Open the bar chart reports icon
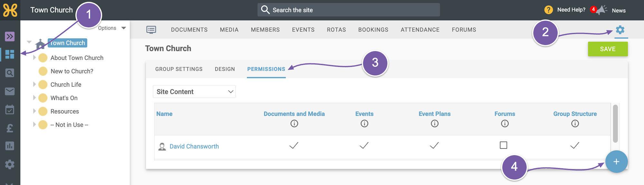Viewport: 644px width, 185px height. (10, 146)
